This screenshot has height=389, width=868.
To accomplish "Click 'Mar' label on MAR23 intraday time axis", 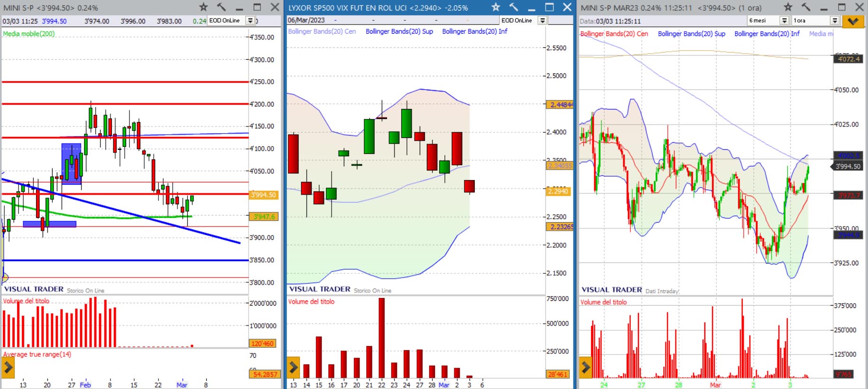I will (715, 385).
